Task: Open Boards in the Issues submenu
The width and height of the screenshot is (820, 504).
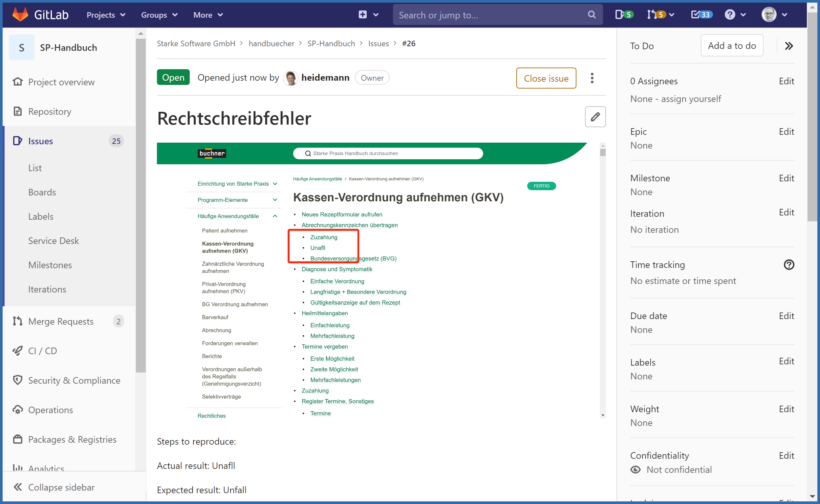Action: click(x=42, y=192)
